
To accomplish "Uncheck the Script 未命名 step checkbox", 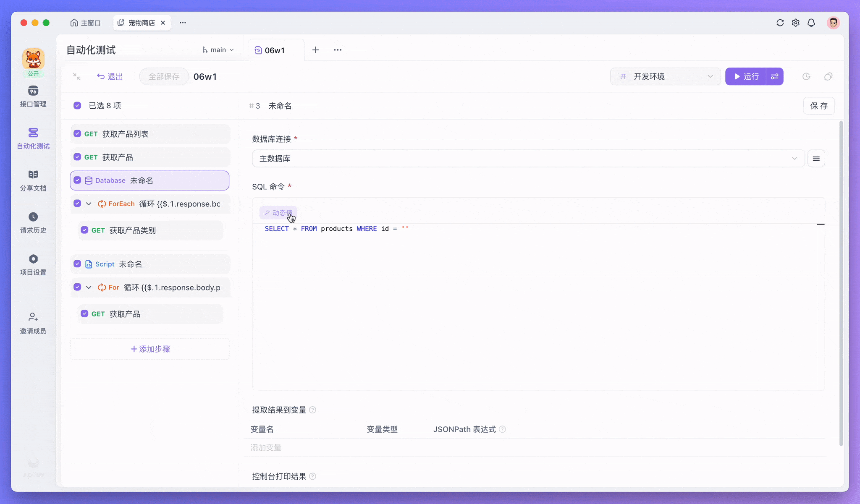I will pos(77,264).
